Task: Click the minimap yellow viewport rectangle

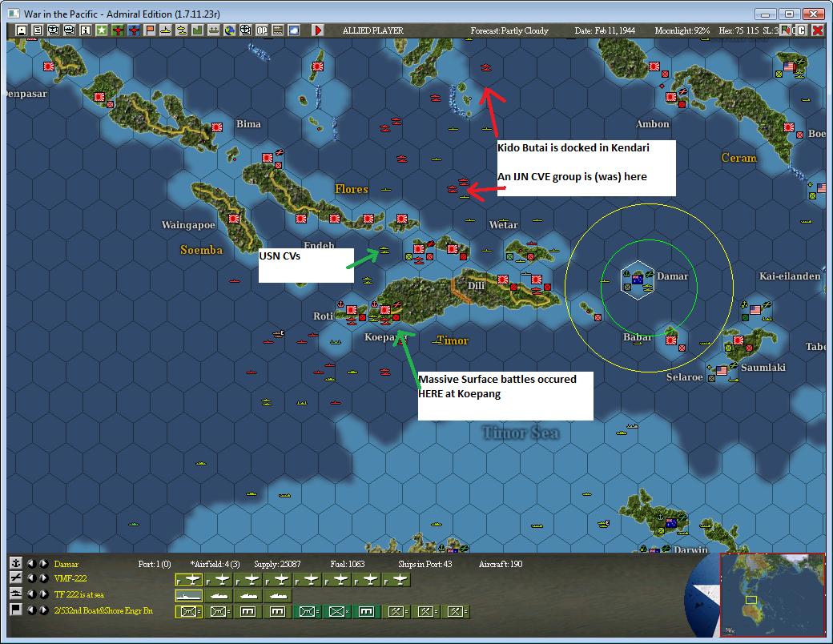Action: tap(751, 600)
